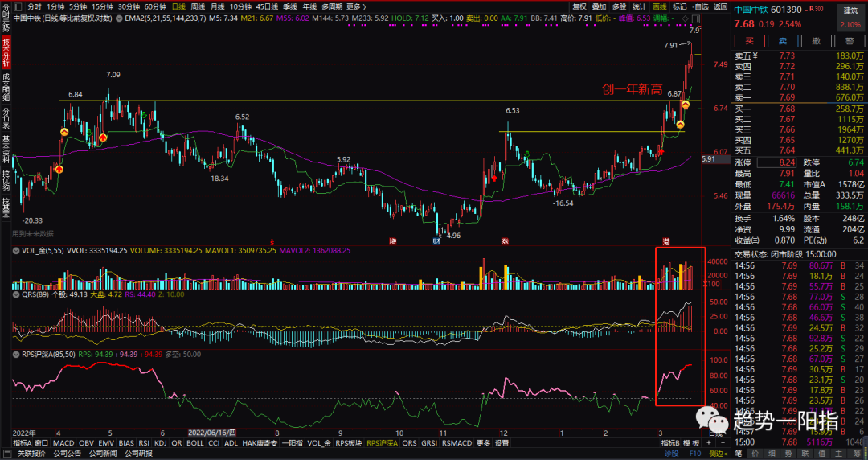Select the HAK唐奇安 indicator
868x460 pixels.
(x=260, y=443)
